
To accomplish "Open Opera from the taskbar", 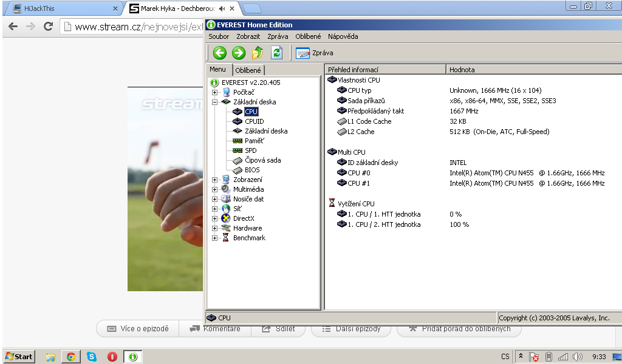I will (112, 357).
